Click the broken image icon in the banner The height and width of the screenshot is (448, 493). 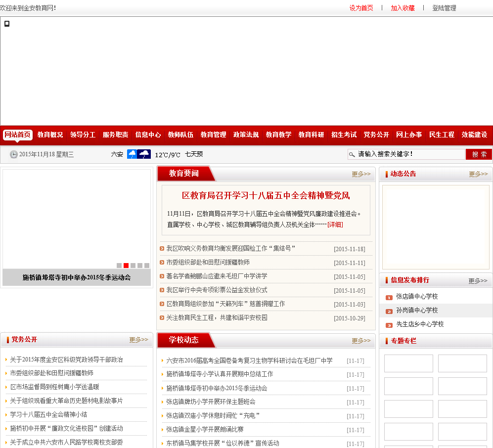7,24
